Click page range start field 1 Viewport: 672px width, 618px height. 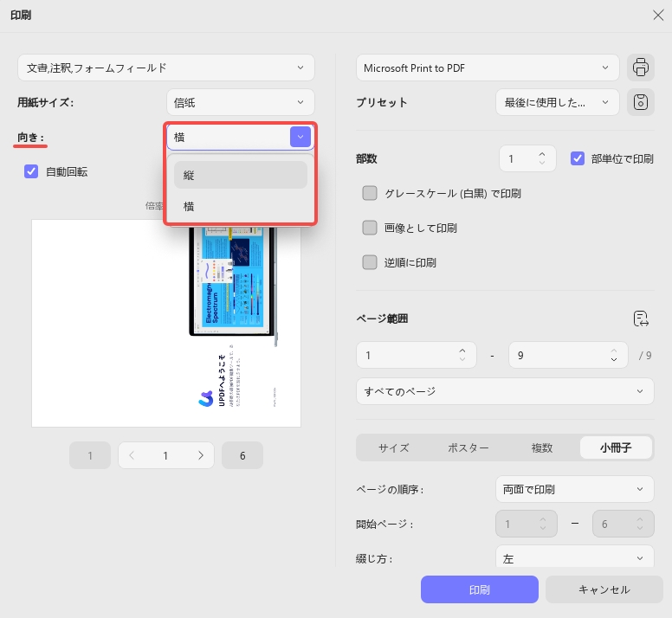click(417, 355)
